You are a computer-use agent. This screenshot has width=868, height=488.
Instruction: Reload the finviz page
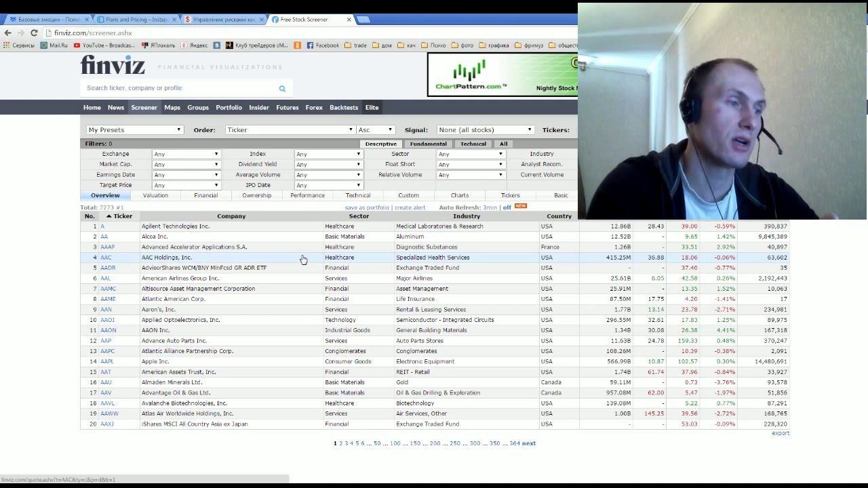pyautogui.click(x=34, y=33)
